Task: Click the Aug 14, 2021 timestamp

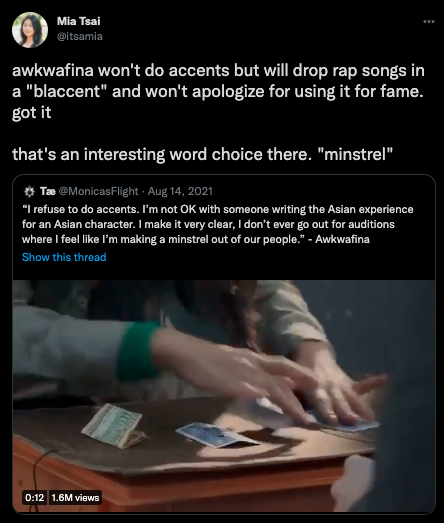Action: pyautogui.click(x=180, y=191)
